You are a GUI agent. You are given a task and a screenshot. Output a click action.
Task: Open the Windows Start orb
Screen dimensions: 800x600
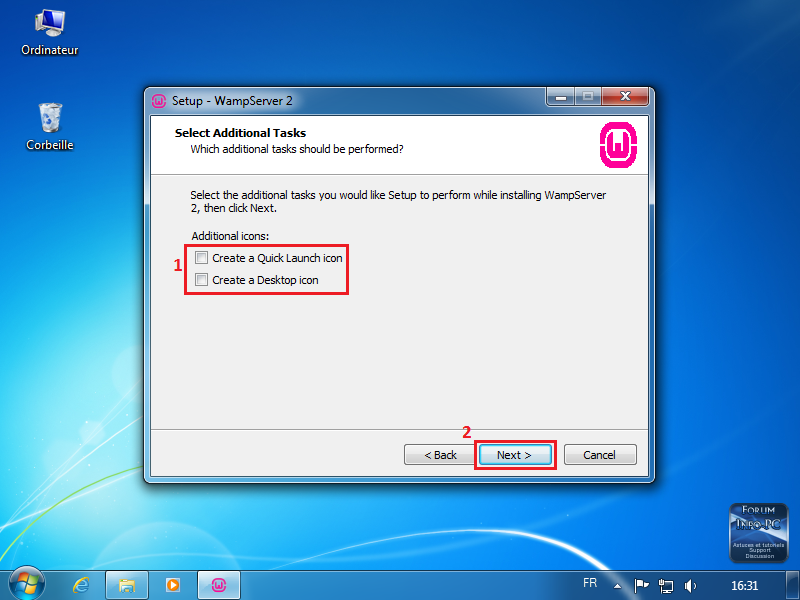(x=27, y=584)
